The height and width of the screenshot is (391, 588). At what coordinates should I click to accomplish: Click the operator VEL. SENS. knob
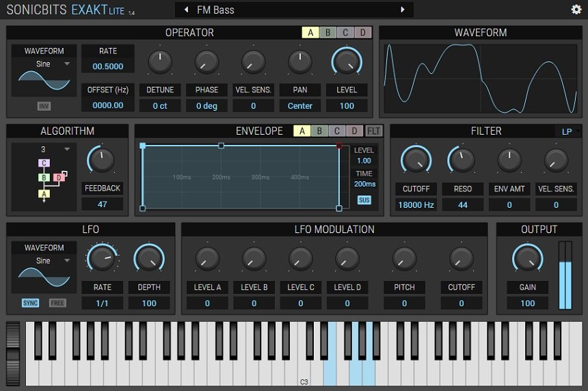[x=253, y=62]
